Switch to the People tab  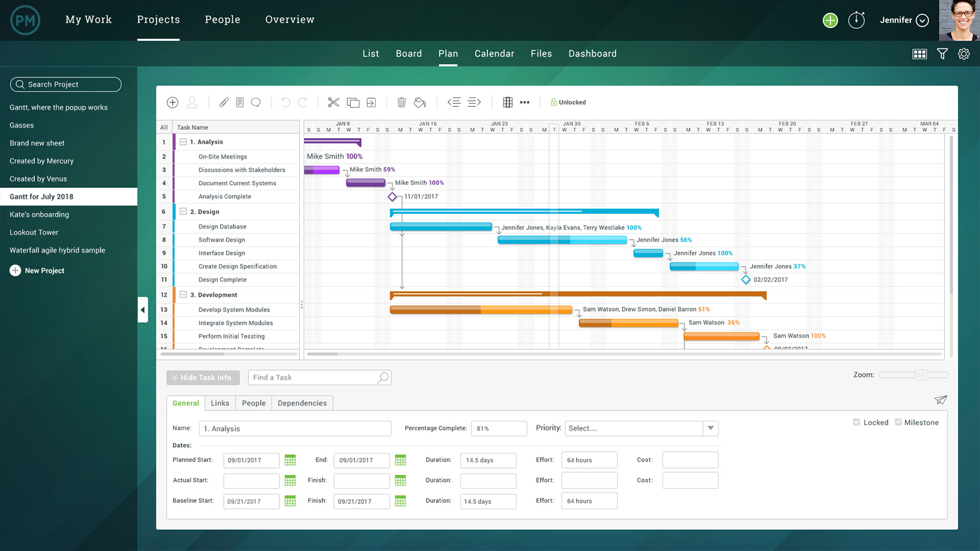tap(253, 402)
